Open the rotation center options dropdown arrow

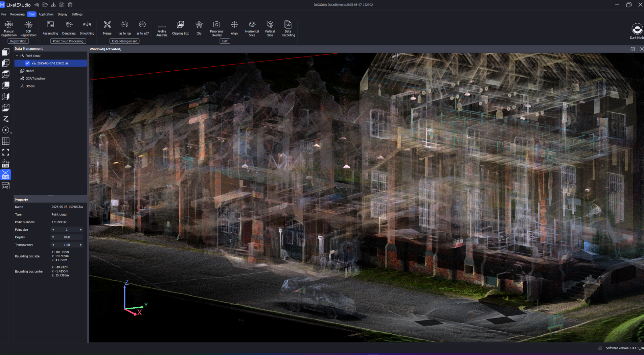11,133
